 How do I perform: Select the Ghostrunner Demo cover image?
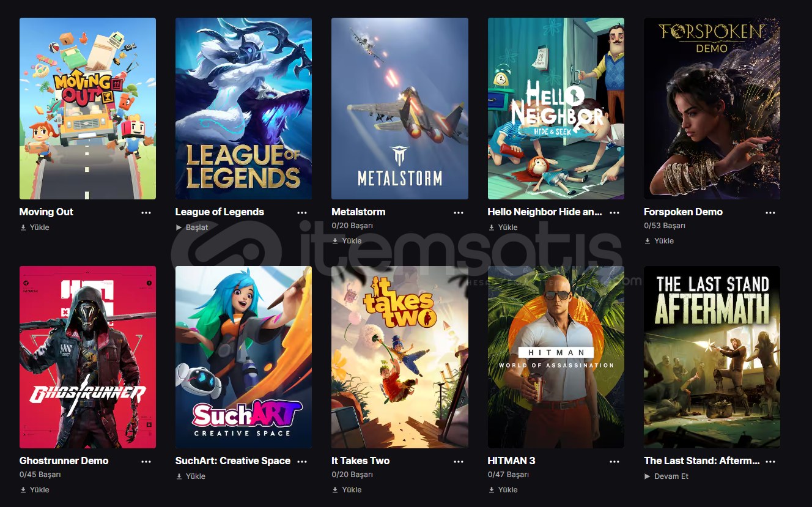point(87,357)
